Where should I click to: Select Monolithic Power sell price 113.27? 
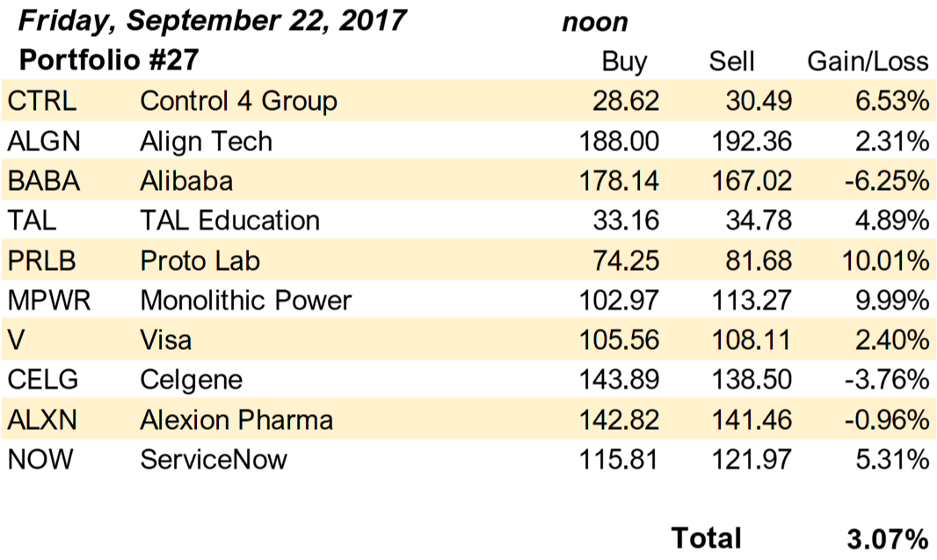752,300
